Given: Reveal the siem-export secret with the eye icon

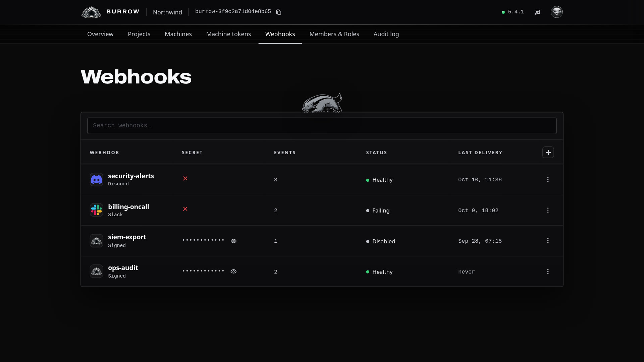Looking at the screenshot, I should coord(233,241).
